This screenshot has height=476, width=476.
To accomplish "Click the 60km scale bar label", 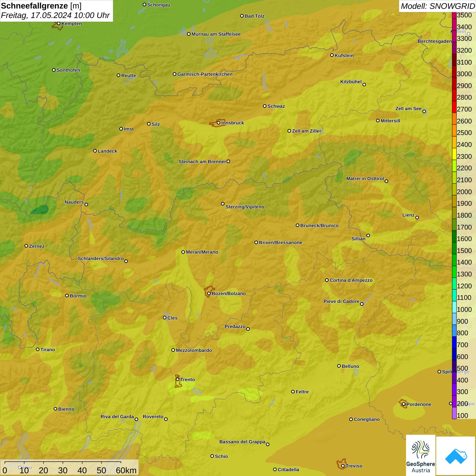I will coord(126,470).
